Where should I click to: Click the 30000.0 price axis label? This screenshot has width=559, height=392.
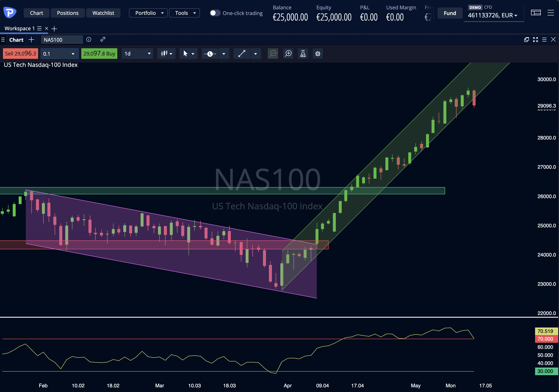coord(547,79)
